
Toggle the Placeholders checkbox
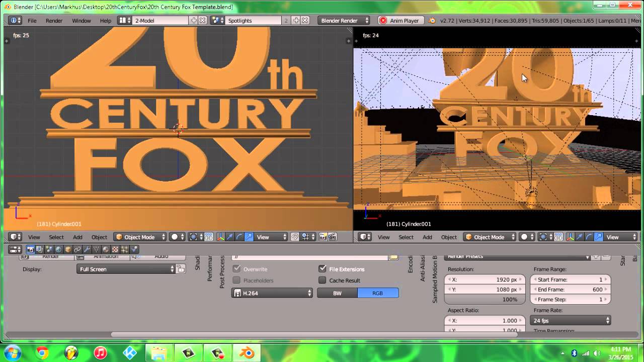(x=236, y=281)
